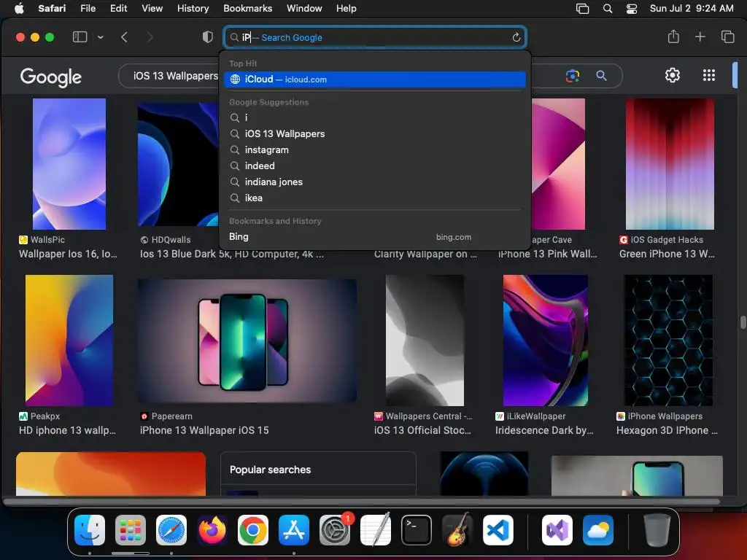Open the History menu
Image resolution: width=747 pixels, height=560 pixels.
193,9
